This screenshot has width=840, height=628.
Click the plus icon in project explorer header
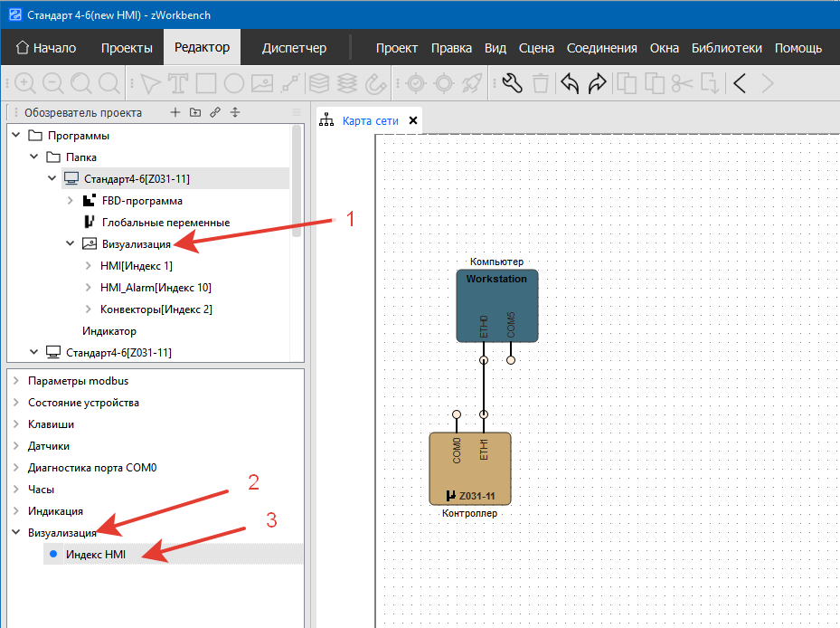tap(175, 113)
